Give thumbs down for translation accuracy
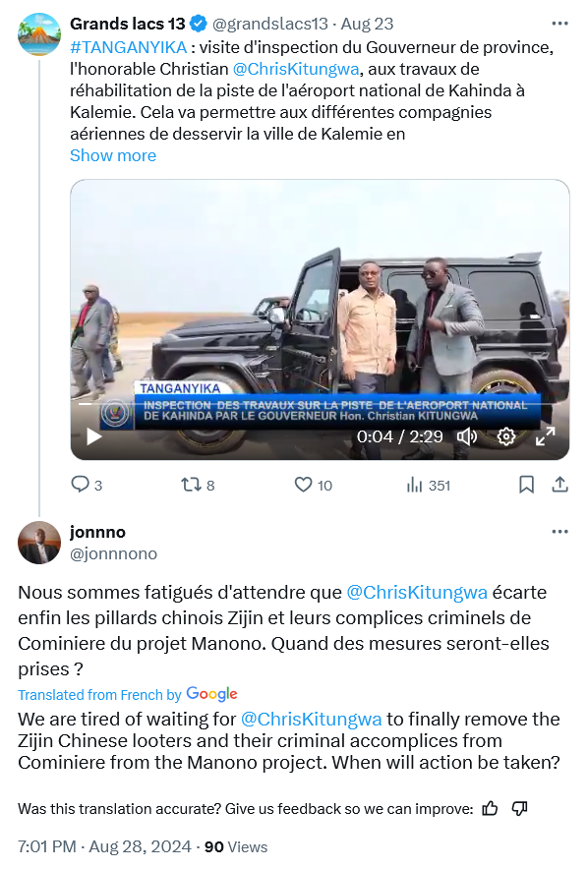This screenshot has width=588, height=869. coord(519,809)
